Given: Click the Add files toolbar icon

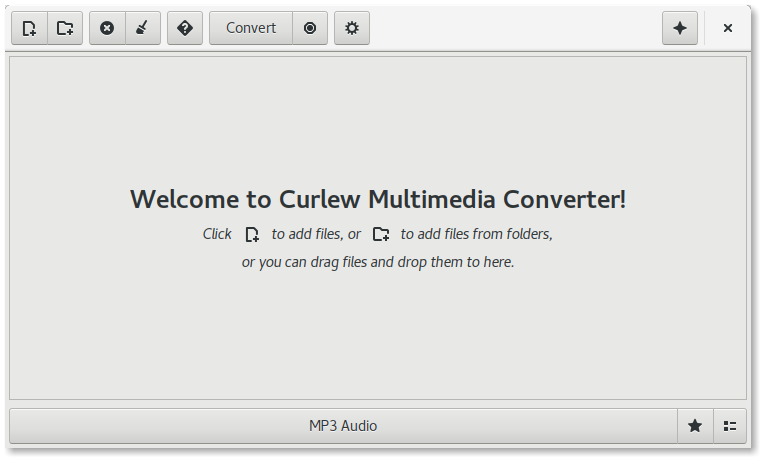Looking at the screenshot, I should (30, 28).
